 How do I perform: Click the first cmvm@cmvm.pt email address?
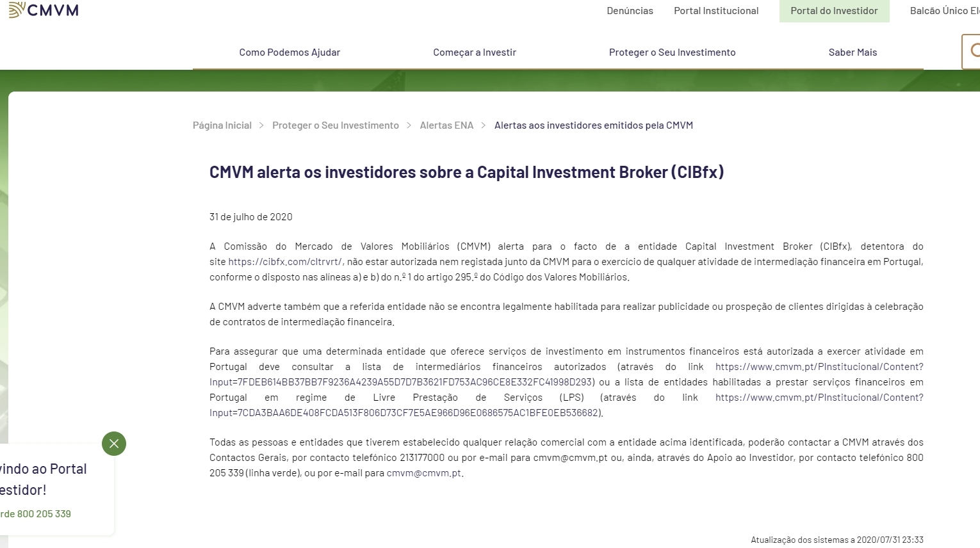[570, 458]
